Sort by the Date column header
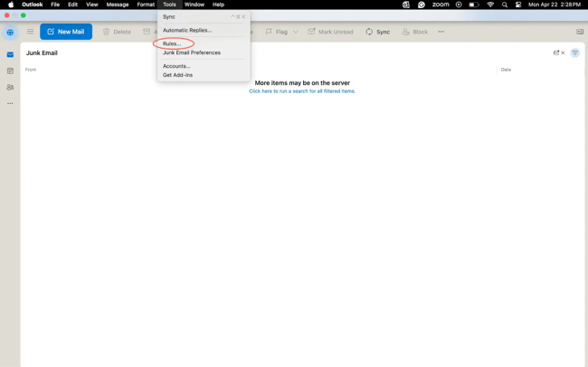Image resolution: width=588 pixels, height=367 pixels. (506, 70)
